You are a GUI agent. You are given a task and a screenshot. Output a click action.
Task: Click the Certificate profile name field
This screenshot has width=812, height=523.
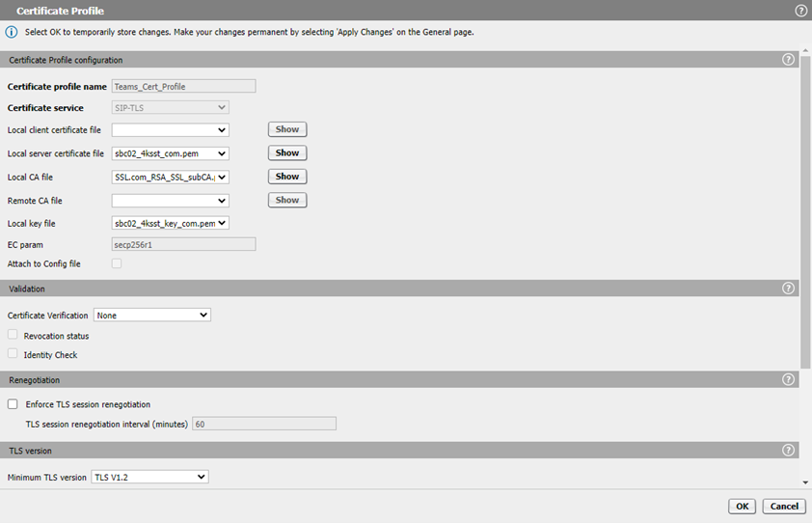click(184, 86)
